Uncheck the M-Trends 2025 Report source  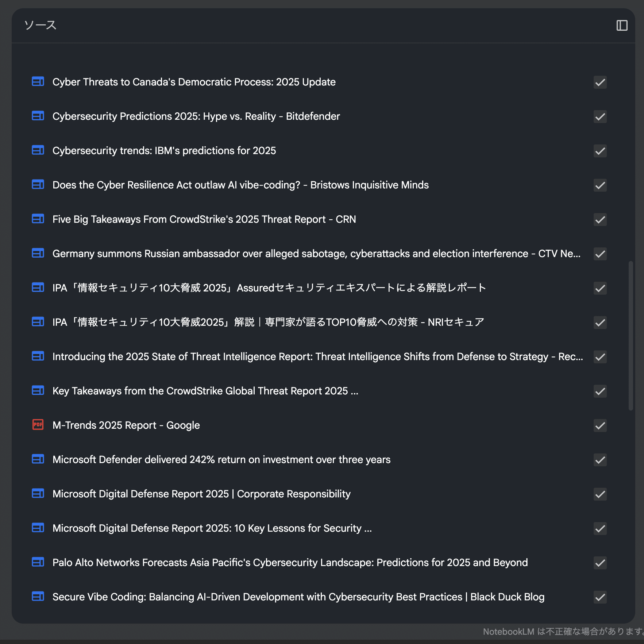point(599,426)
